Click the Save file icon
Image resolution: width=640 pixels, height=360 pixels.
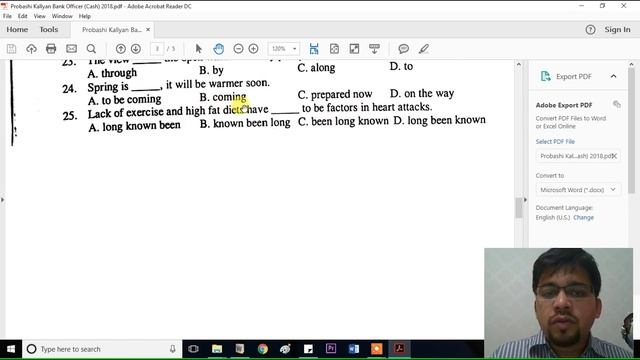pos(11,49)
